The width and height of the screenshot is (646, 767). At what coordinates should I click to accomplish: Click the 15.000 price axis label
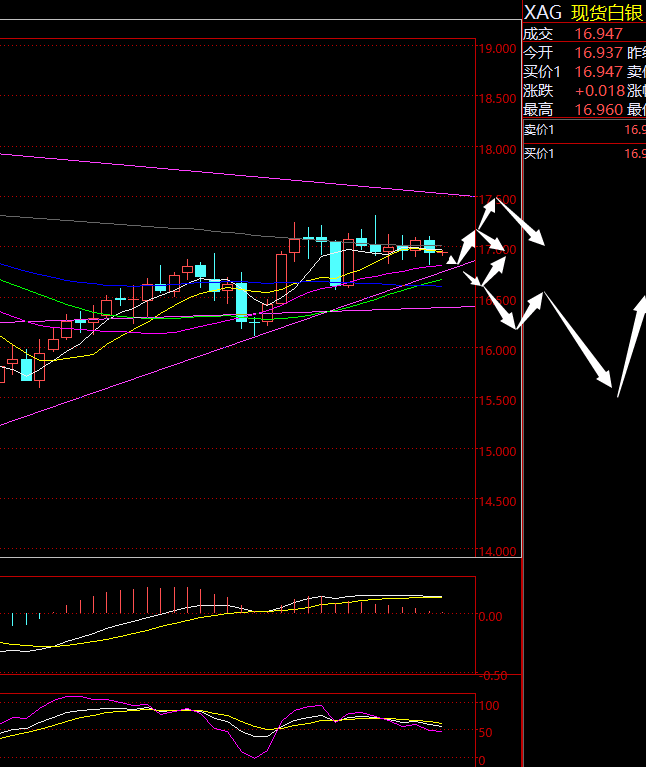click(x=497, y=451)
